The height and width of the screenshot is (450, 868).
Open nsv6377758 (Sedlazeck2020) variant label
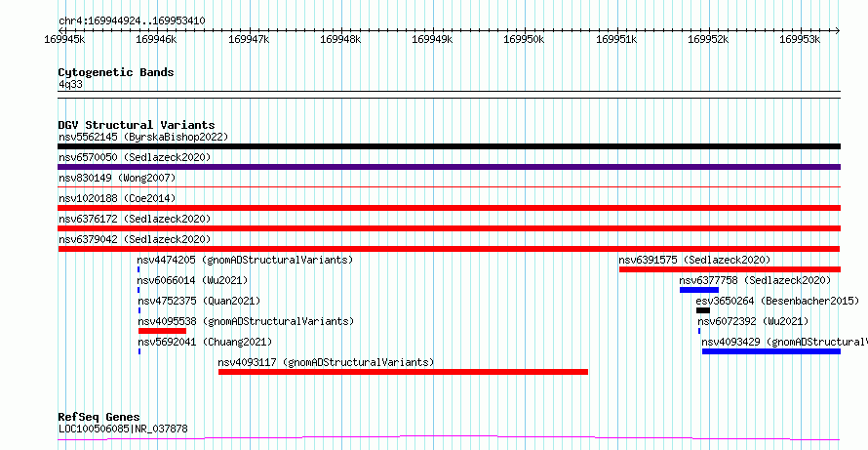[755, 280]
